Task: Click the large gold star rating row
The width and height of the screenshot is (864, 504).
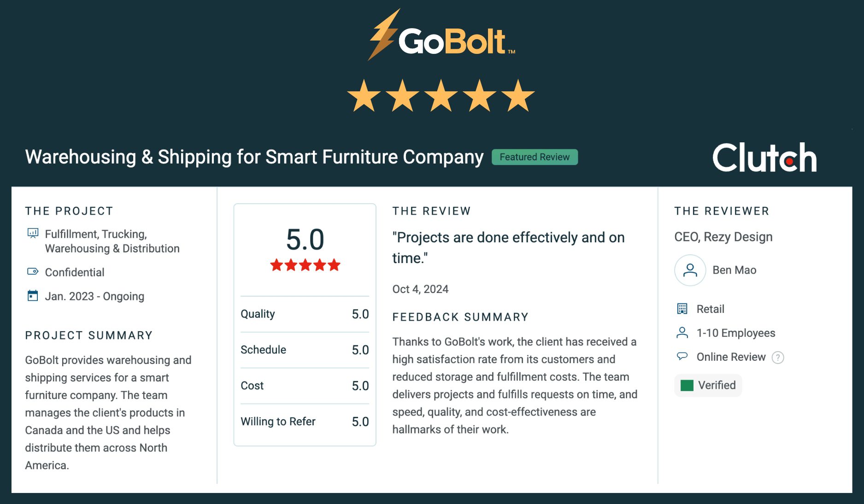Action: pos(441,96)
